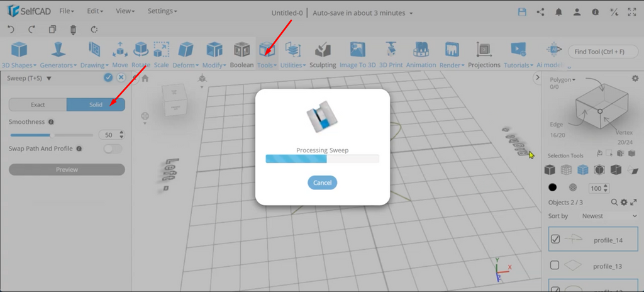This screenshot has height=292, width=644.
Task: Enter fullscreen with the expand icon
Action: click(632, 12)
